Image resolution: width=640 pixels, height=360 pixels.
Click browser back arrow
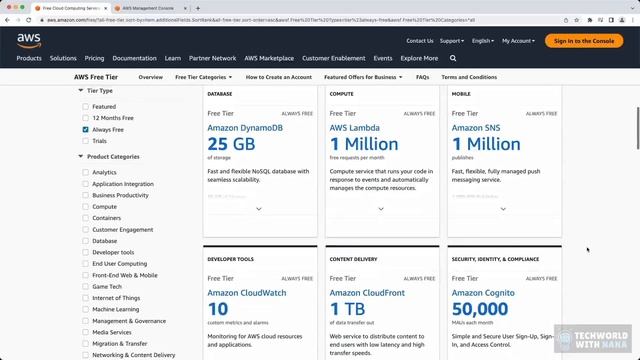[7, 20]
